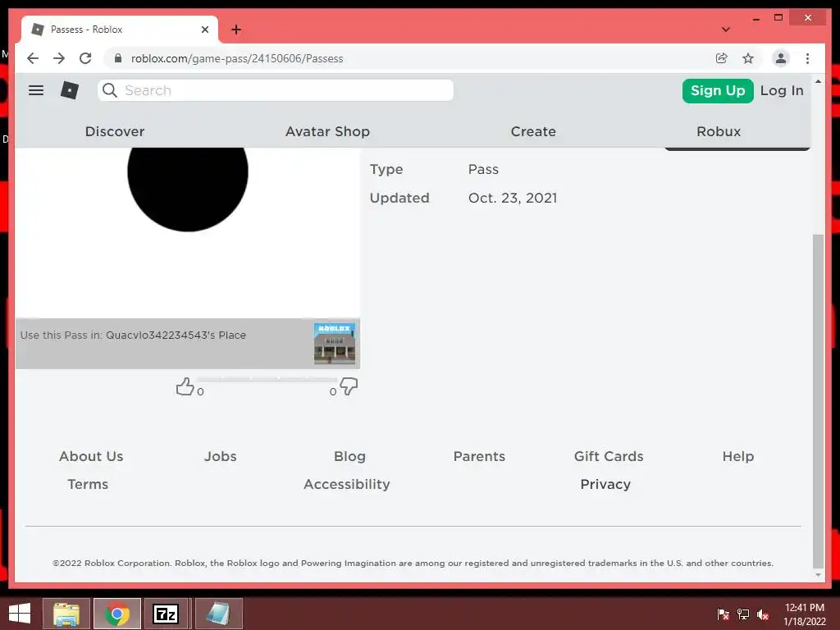The height and width of the screenshot is (630, 840).
Task: Click the page vertical scrollbar thumb
Action: pos(818,400)
